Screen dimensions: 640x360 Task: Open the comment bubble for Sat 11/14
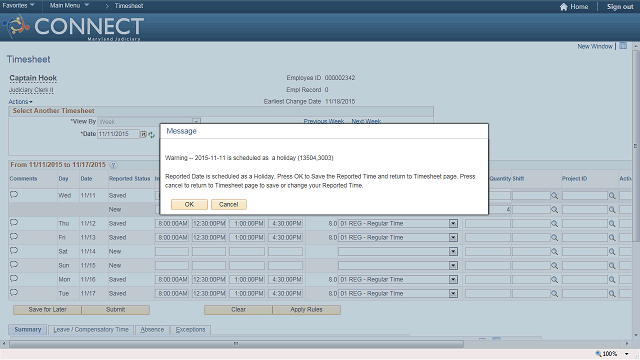[14, 250]
